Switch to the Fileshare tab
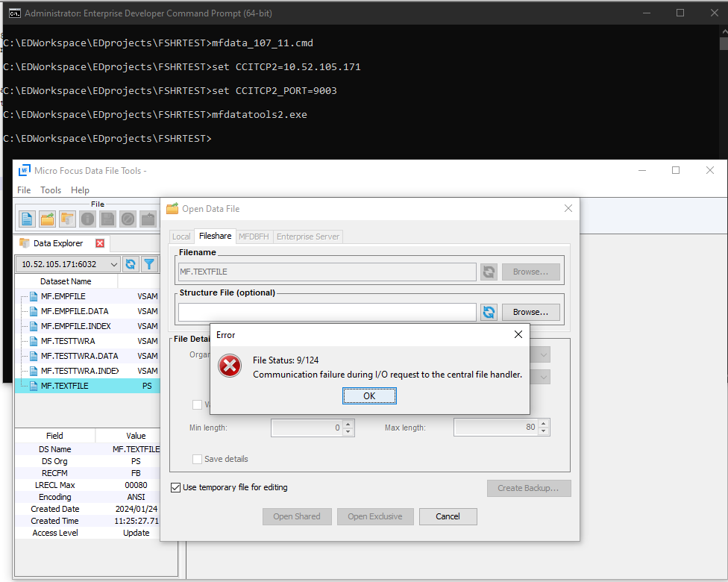728x582 pixels. 215,236
